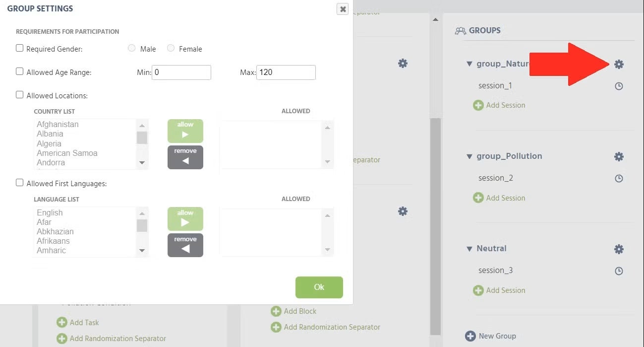644x347 pixels.
Task: Open settings gear for group_Nature
Action: coord(619,64)
